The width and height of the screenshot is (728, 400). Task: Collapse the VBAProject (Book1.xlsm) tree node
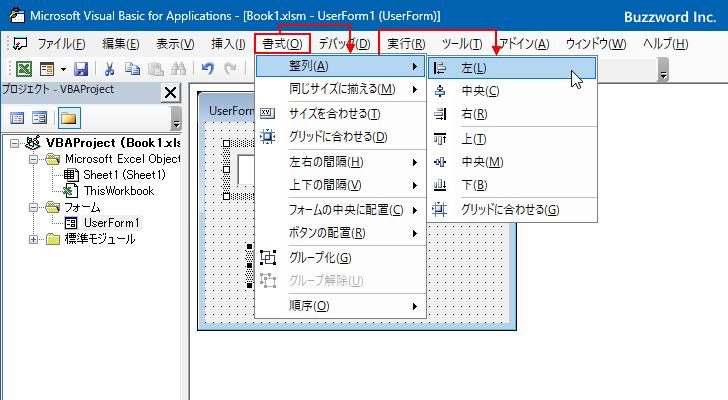[x=14, y=143]
